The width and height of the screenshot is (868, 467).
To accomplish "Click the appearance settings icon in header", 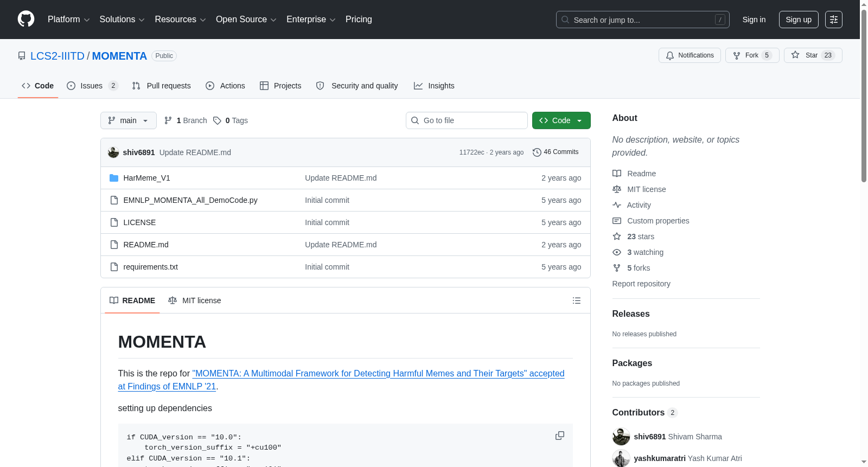I will (x=834, y=20).
